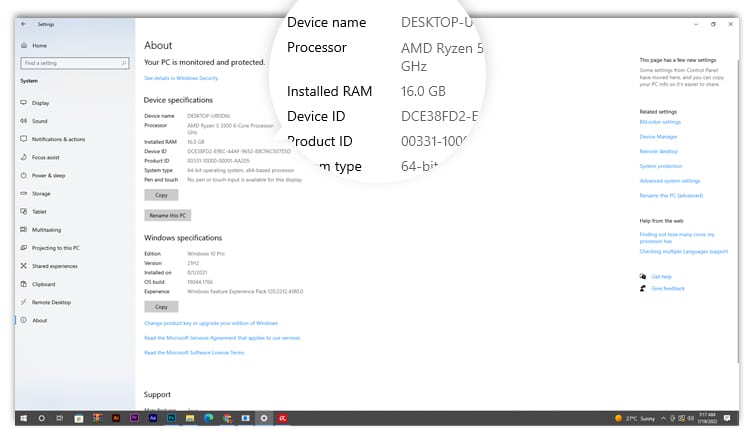This screenshot has width=750, height=440.
Task: Open See details in Windows Security
Action: click(181, 77)
